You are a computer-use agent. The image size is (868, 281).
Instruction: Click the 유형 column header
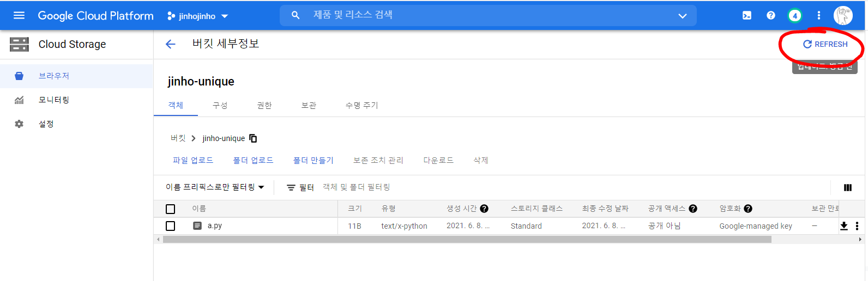388,209
